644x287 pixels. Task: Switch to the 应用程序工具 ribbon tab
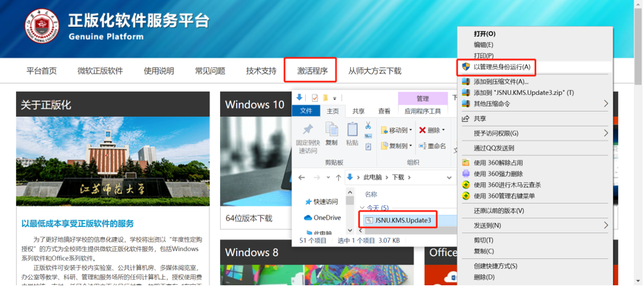[423, 111]
